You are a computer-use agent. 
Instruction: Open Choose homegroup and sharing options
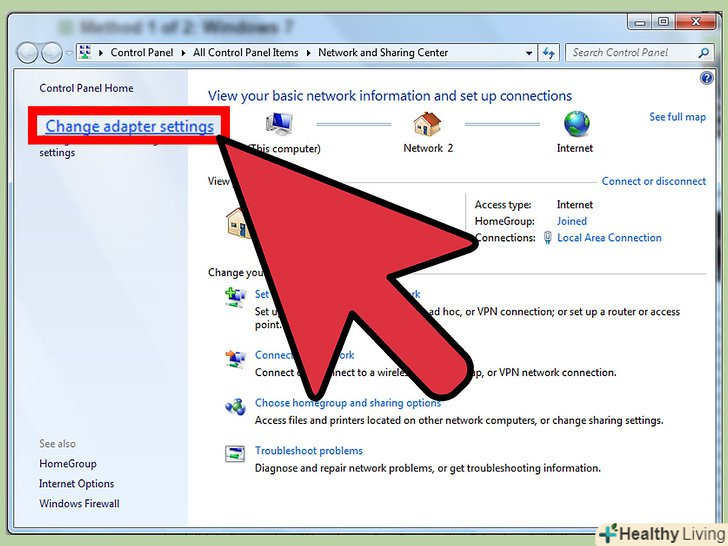[348, 403]
